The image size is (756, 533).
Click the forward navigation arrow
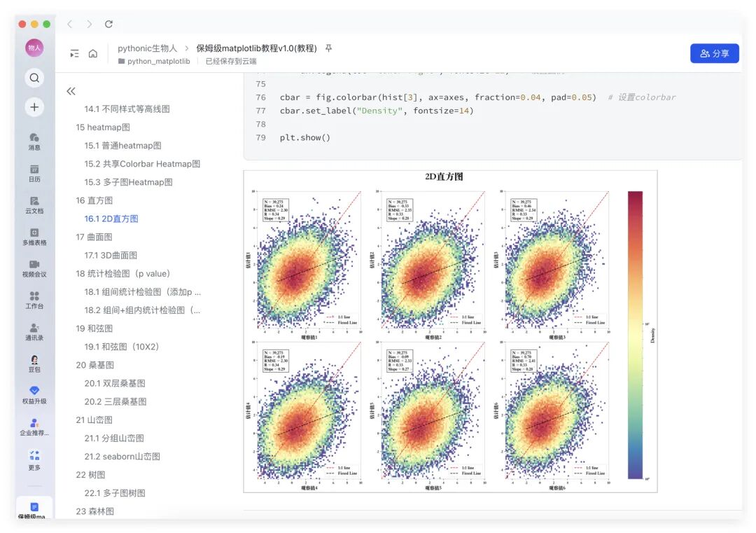tap(89, 24)
